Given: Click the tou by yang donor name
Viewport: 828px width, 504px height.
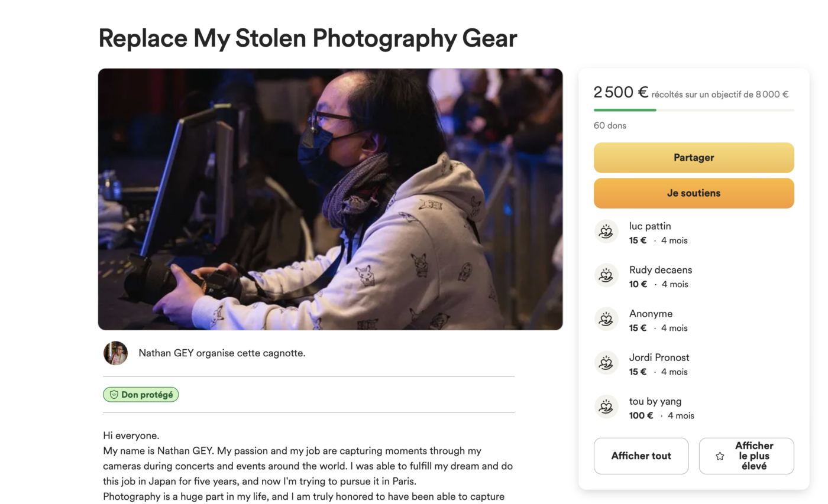Looking at the screenshot, I should coord(655,401).
